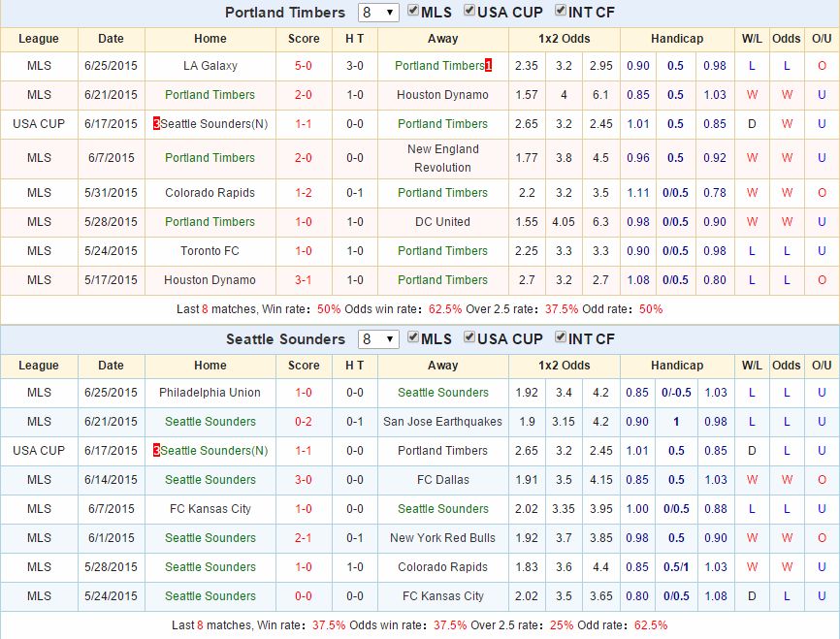This screenshot has width=840, height=639.
Task: Click the 6.3 odds value in DC United row
Action: (x=600, y=222)
